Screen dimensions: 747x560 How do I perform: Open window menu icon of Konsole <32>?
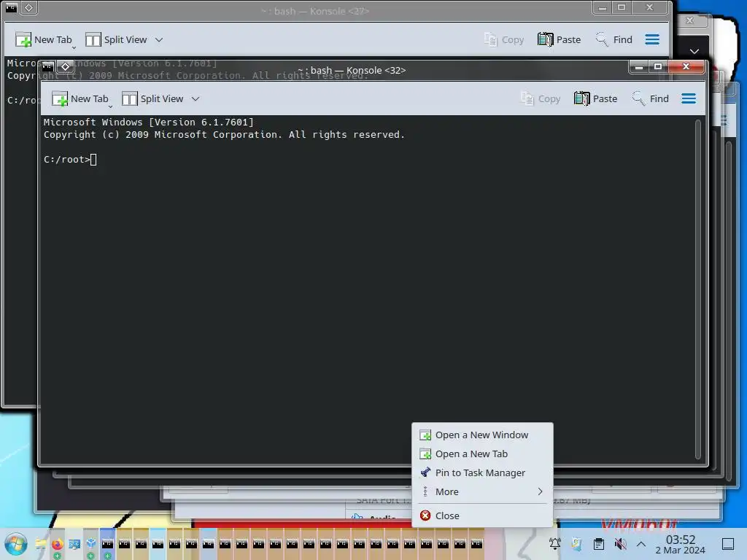click(x=47, y=66)
